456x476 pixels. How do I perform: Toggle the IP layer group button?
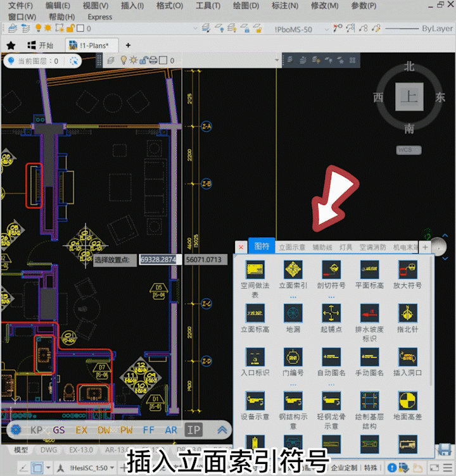point(194,430)
